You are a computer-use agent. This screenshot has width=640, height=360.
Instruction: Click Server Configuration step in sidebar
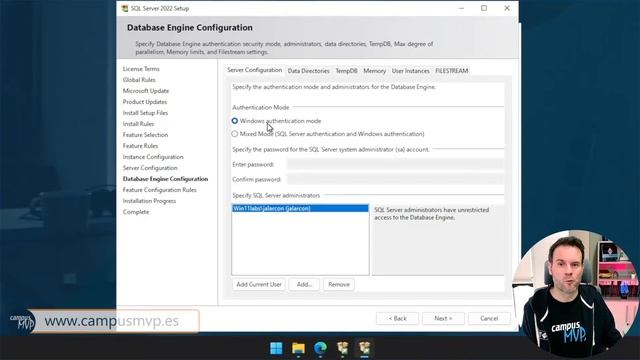150,168
